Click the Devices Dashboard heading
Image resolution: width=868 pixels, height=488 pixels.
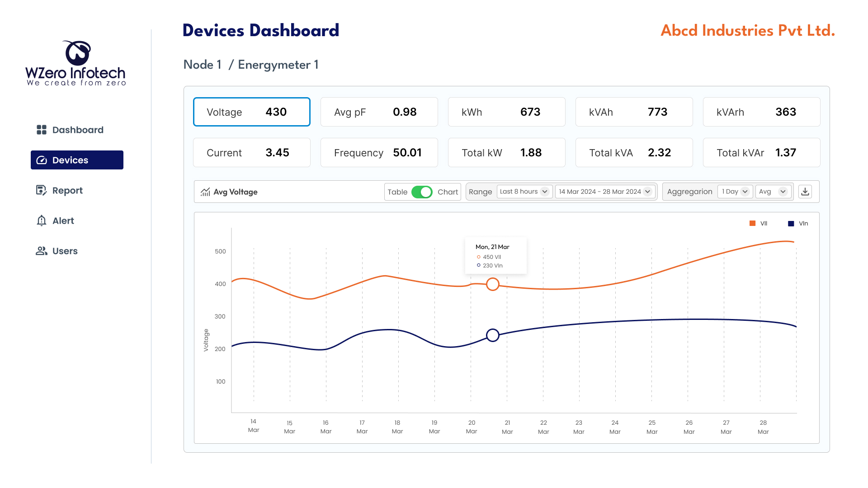[x=261, y=30]
